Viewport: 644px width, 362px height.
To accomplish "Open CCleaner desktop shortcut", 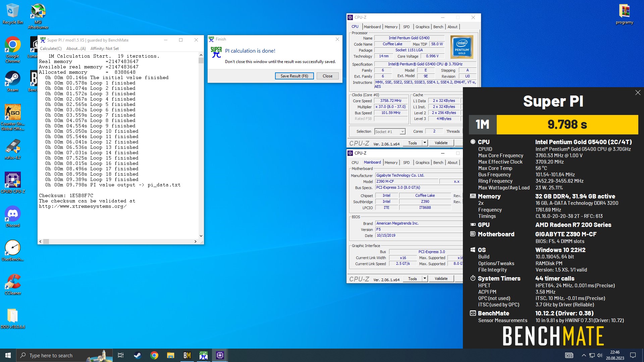I will 12,284.
